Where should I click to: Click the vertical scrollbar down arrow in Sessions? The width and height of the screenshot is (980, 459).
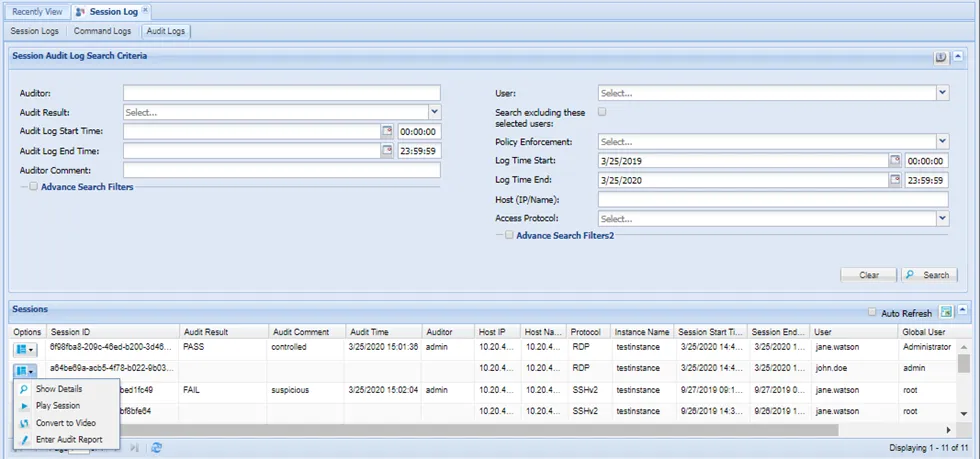(964, 414)
